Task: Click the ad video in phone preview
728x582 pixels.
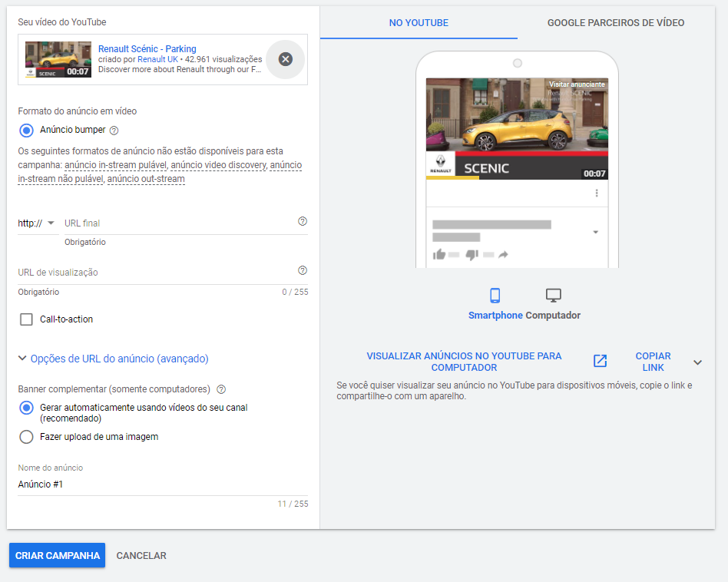Action: tap(517, 128)
